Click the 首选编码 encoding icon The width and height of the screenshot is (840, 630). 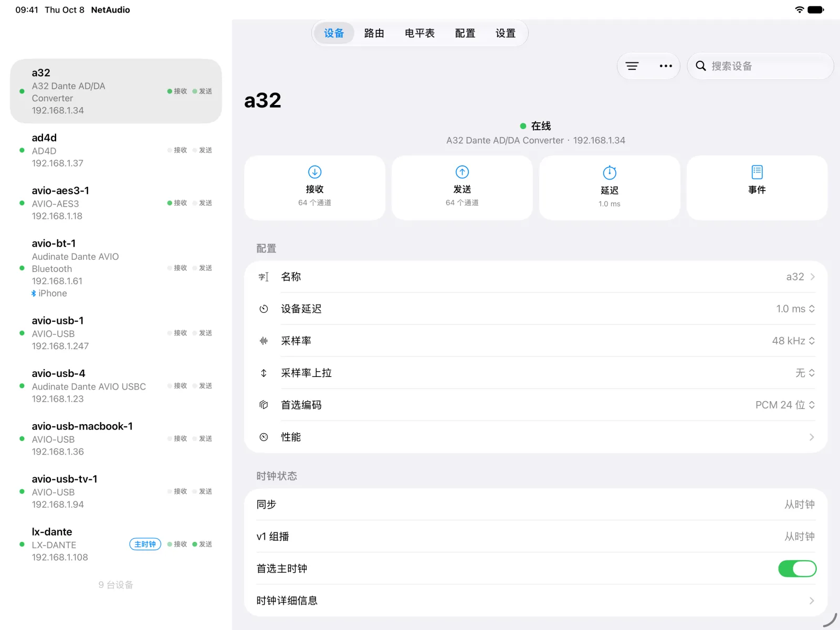[x=264, y=405]
